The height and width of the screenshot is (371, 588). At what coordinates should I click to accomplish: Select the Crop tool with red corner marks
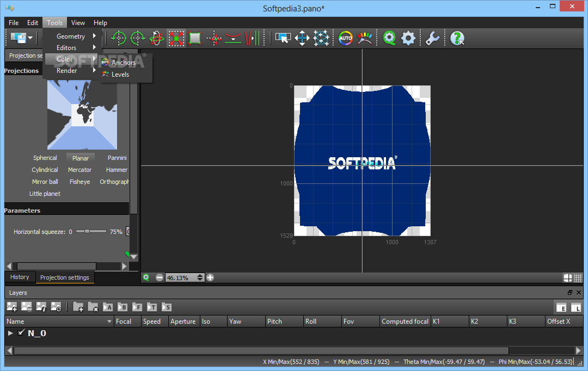[195, 38]
